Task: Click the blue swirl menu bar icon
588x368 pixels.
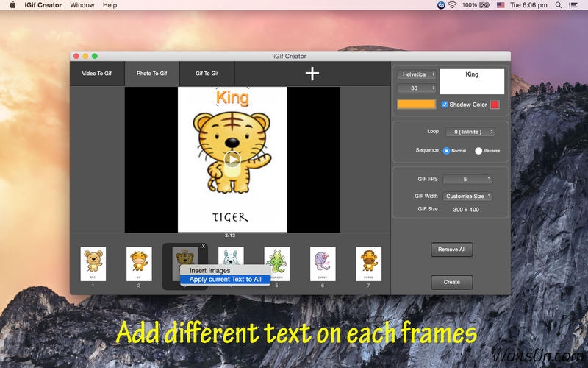Action: (441, 5)
